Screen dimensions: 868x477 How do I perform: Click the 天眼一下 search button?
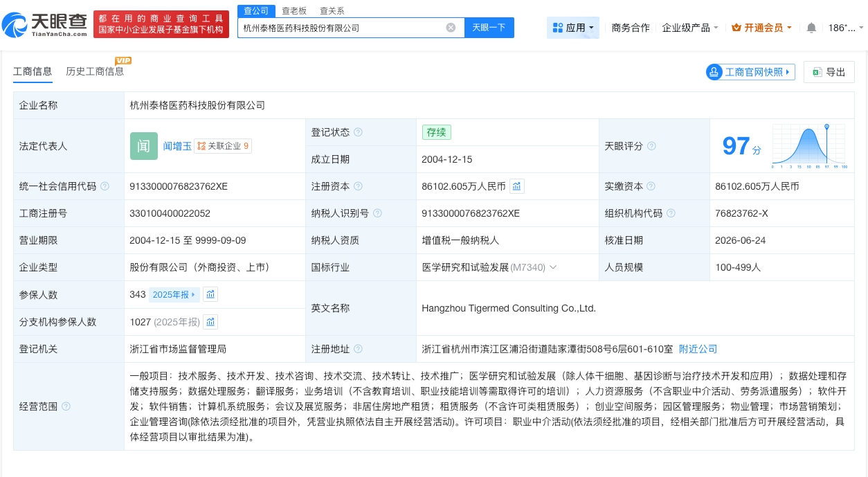point(489,28)
